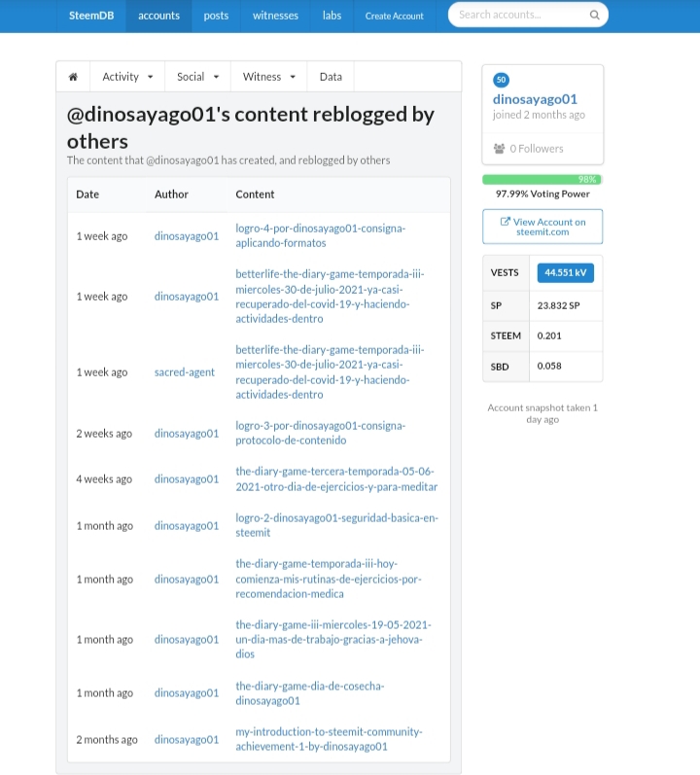
Task: Expand the Activity dropdown
Action: click(127, 77)
